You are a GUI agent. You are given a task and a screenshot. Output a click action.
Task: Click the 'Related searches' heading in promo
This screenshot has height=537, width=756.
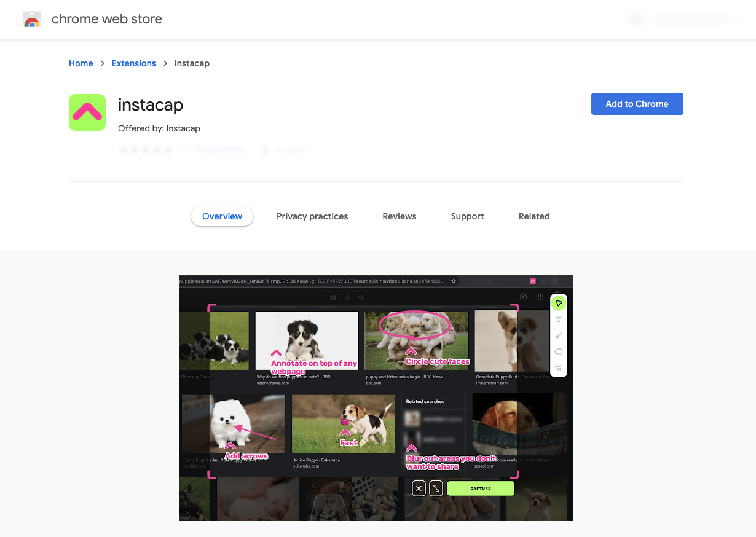[425, 401]
